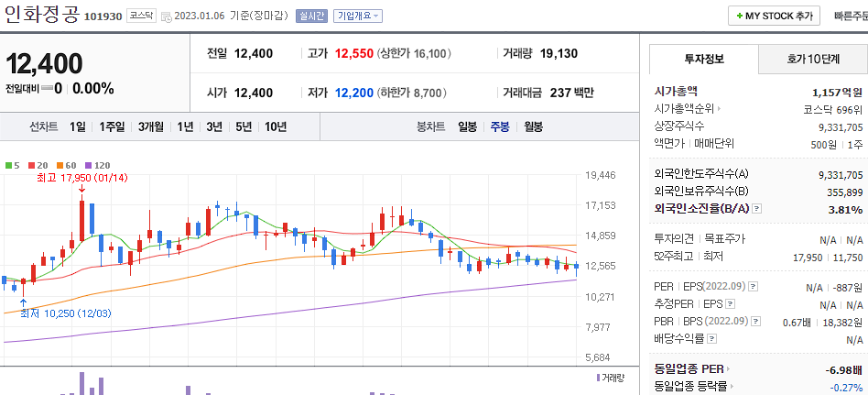Click the purple 거래량 volume legend marker
The image size is (868, 395).
599,378
